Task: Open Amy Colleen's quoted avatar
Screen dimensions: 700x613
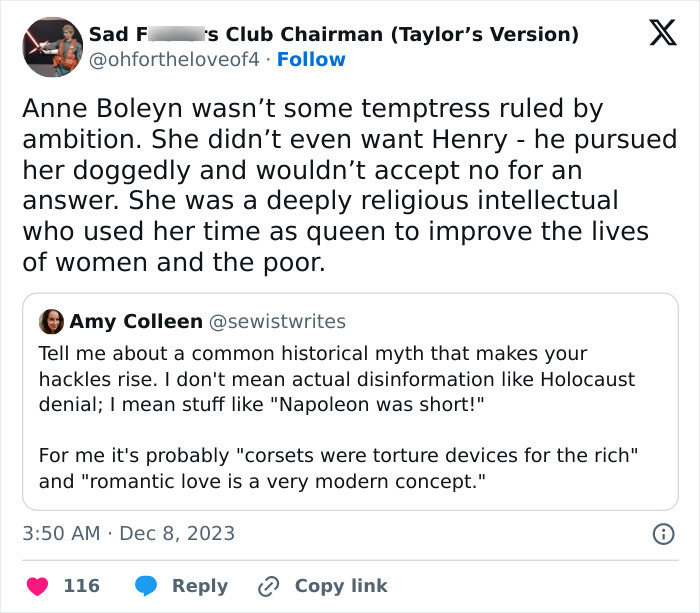Action: (51, 322)
